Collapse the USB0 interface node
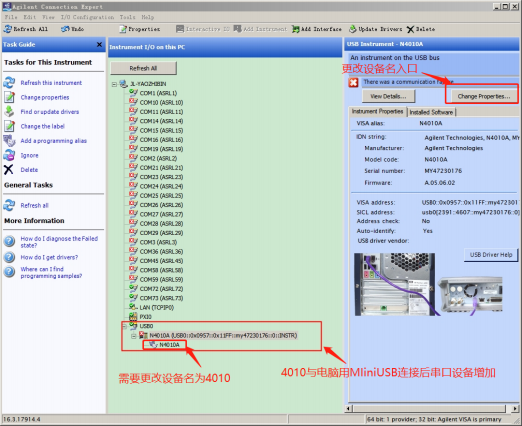The height and width of the screenshot is (426, 522). [x=124, y=326]
